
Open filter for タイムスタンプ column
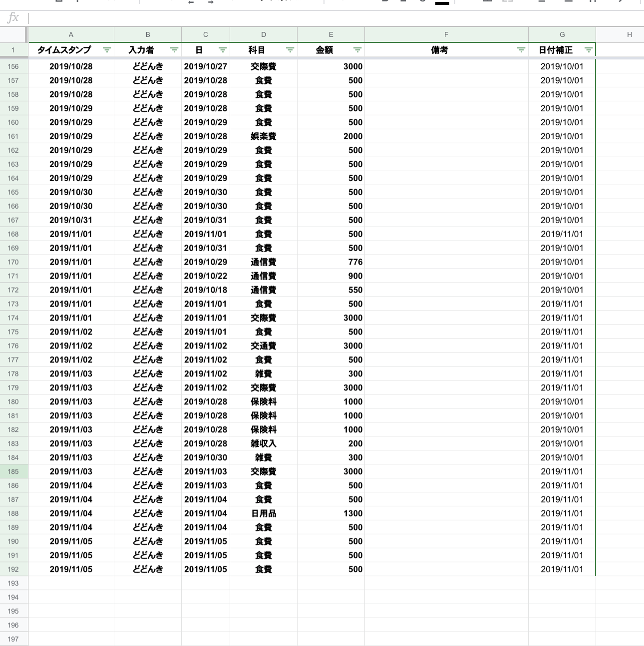[x=106, y=49]
